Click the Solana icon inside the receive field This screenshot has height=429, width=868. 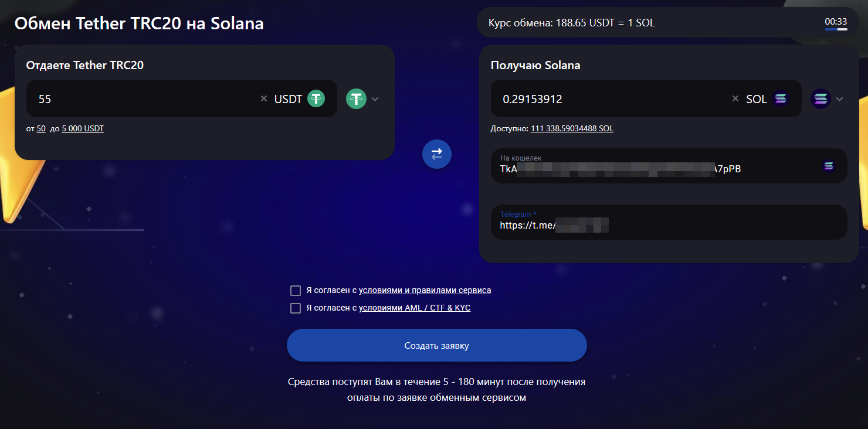click(781, 99)
